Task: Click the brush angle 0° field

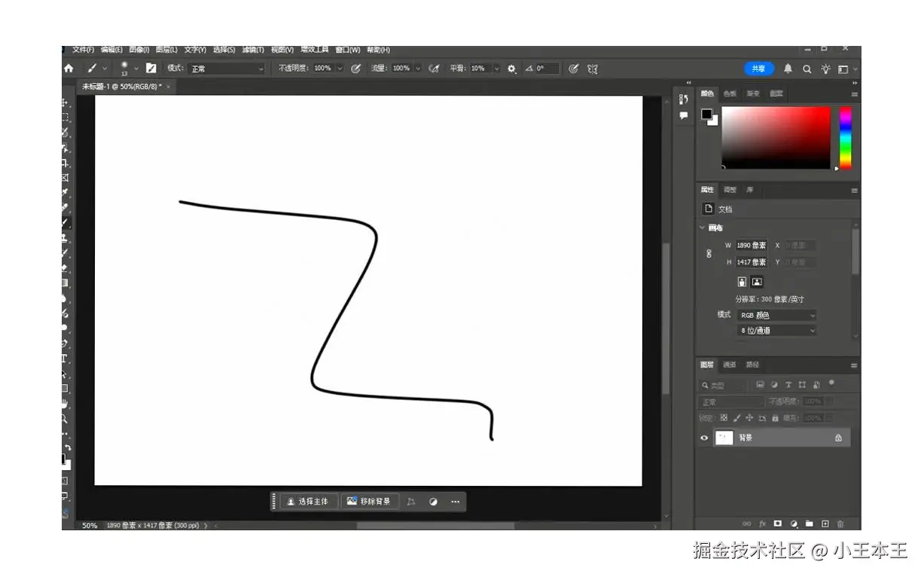Action: point(547,69)
